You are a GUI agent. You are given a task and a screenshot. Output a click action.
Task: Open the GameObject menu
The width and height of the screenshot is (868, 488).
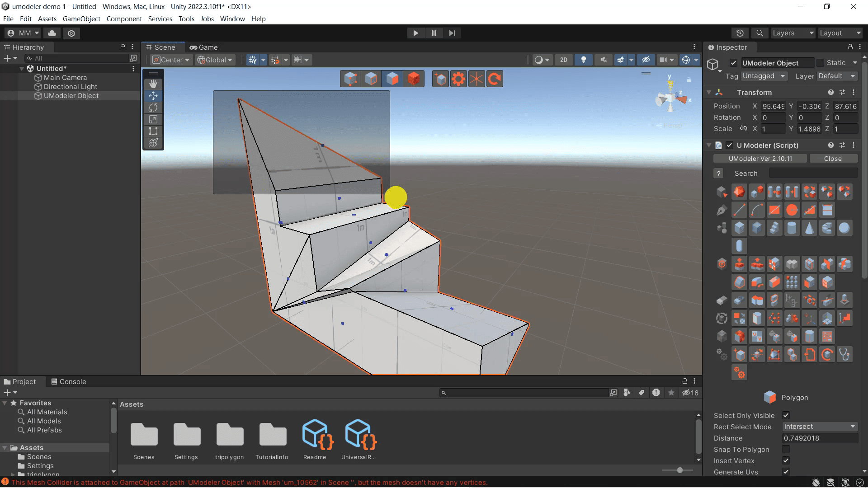[81, 19]
